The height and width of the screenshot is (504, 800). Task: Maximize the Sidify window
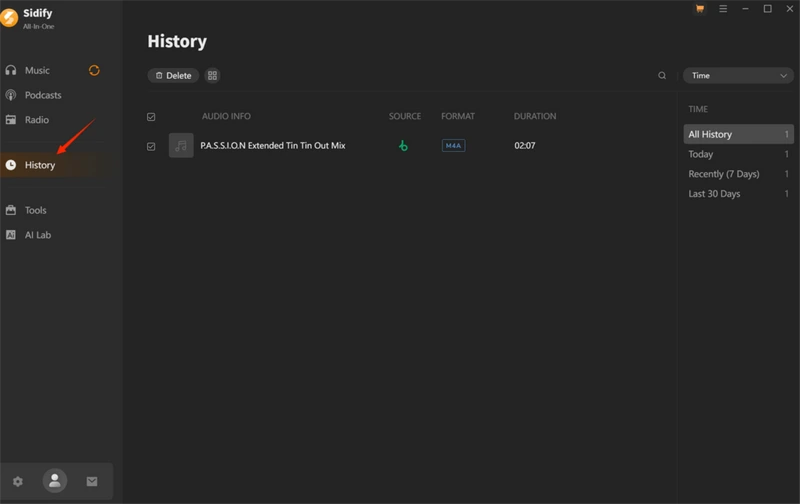(767, 9)
